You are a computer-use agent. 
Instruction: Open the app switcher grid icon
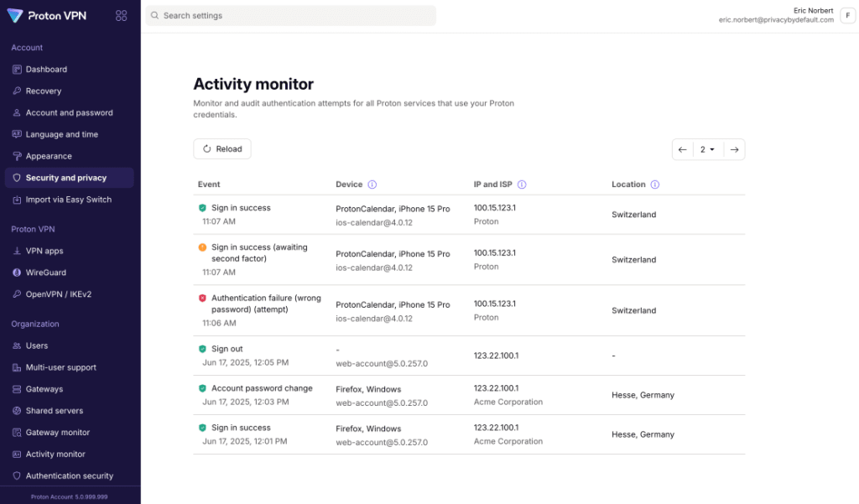(121, 16)
